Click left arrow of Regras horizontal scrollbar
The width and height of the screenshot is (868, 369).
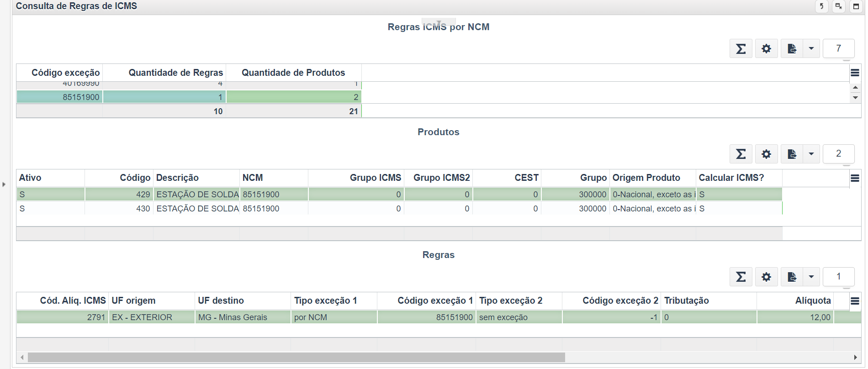tap(22, 357)
